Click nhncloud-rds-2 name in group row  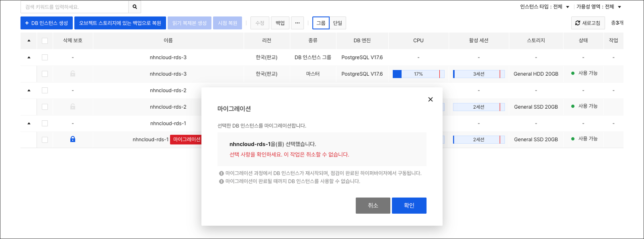pos(168,91)
